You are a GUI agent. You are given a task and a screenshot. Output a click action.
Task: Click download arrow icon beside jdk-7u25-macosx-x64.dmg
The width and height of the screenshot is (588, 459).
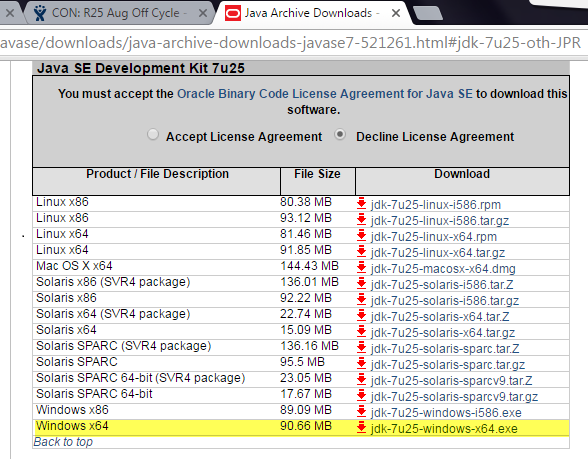361,268
